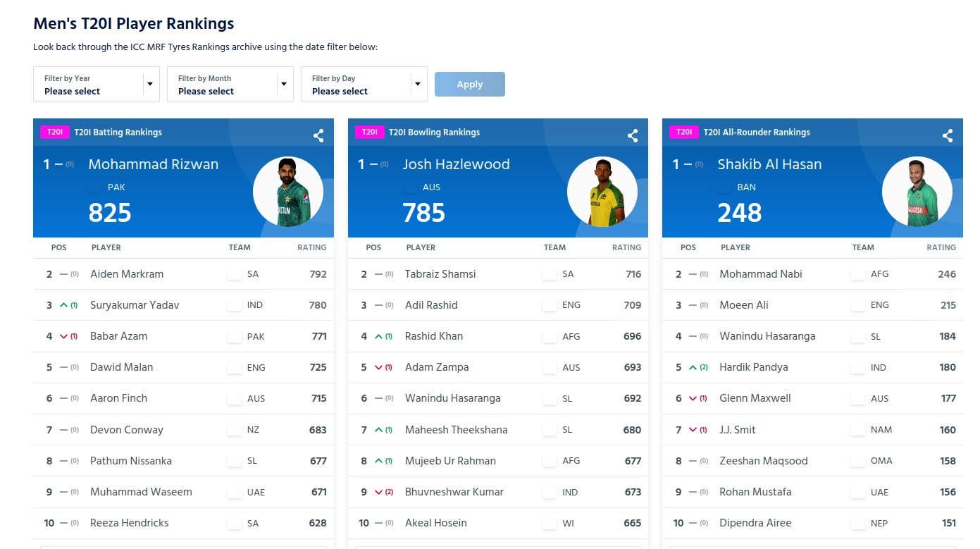The width and height of the screenshot is (980, 549).
Task: Open the Filter by Year dropdown
Action: coord(96,84)
